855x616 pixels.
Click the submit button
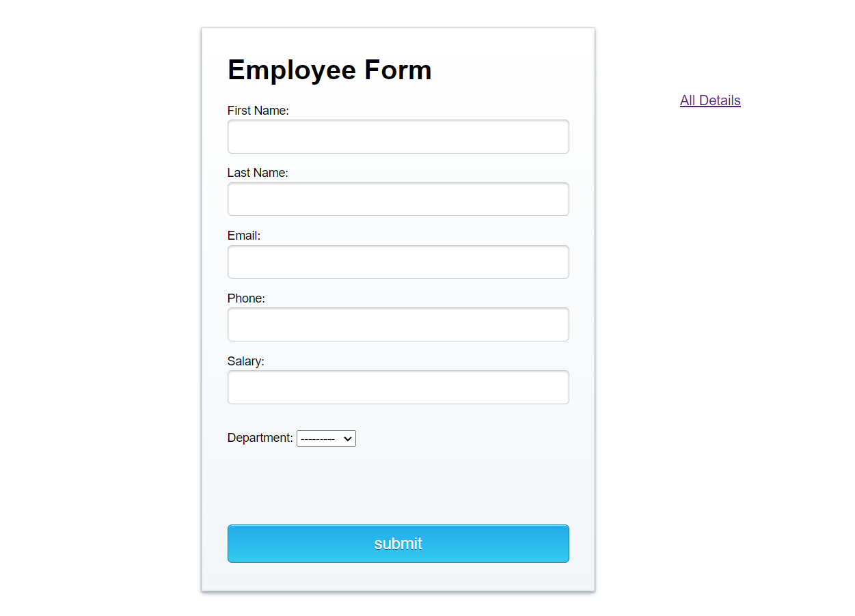(398, 544)
